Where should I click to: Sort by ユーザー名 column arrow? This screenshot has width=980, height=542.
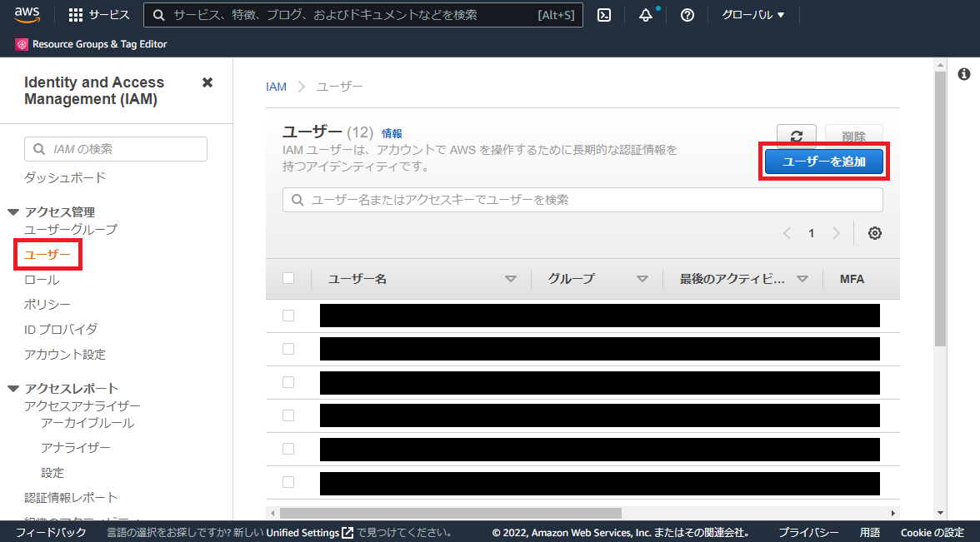click(x=511, y=279)
